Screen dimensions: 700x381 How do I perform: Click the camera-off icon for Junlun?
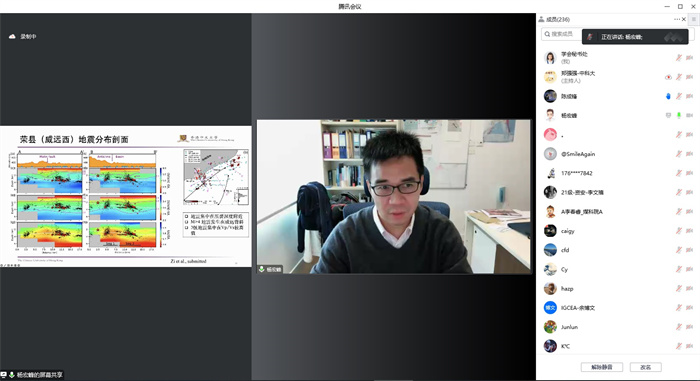[x=690, y=327]
